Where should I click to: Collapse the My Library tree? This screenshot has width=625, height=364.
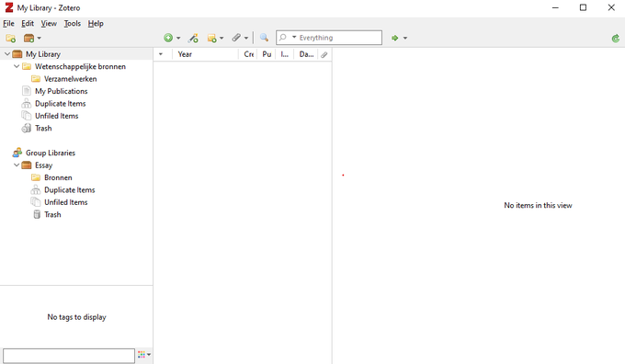[x=7, y=54]
